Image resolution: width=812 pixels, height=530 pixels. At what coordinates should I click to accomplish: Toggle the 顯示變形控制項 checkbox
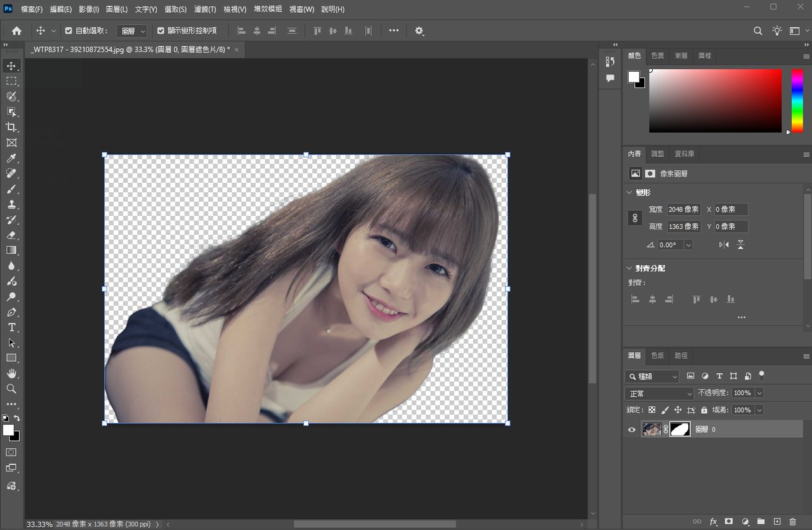pyautogui.click(x=160, y=30)
